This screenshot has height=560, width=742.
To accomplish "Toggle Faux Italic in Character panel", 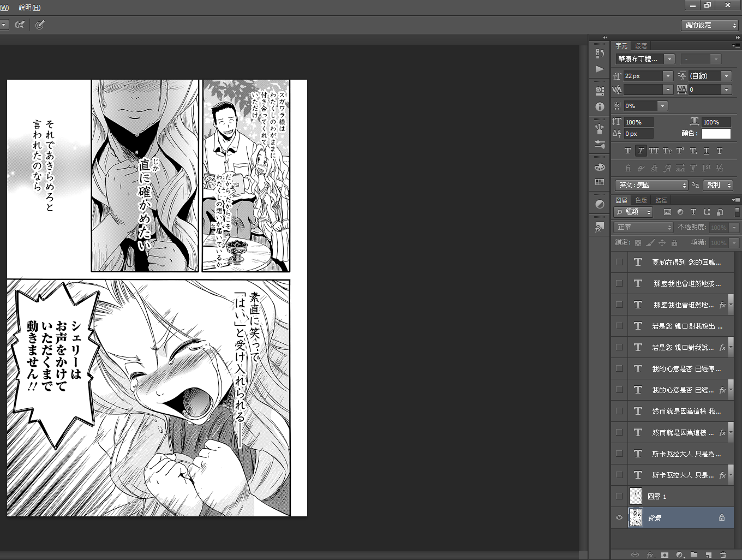I will (641, 151).
